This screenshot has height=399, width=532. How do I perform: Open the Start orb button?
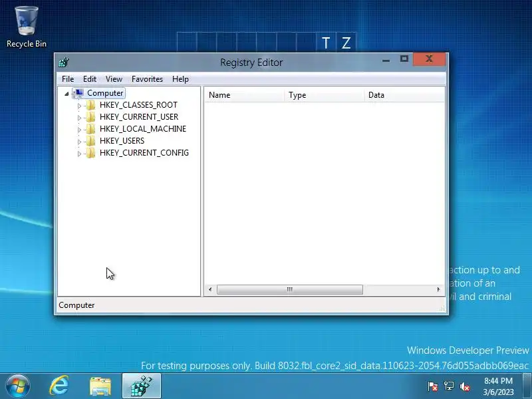17,386
